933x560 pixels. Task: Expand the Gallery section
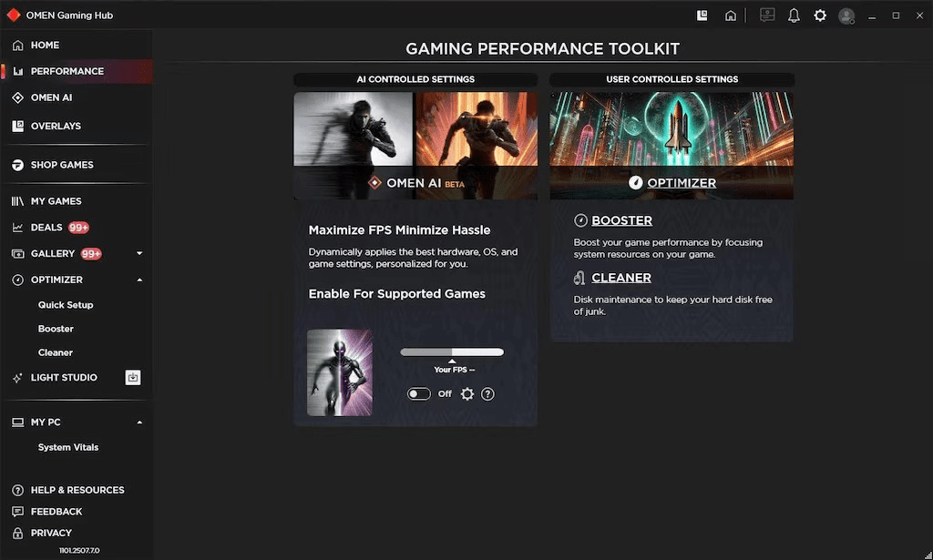[139, 253]
